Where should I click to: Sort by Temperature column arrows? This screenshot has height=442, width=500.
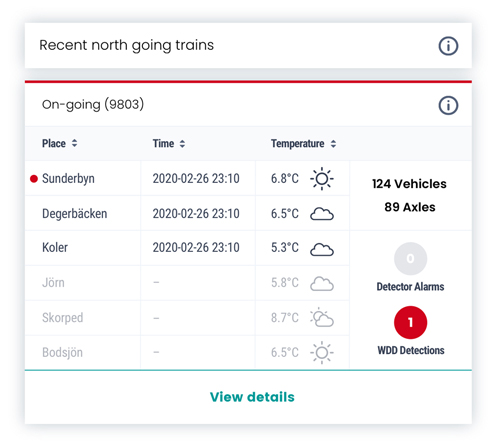click(x=333, y=144)
